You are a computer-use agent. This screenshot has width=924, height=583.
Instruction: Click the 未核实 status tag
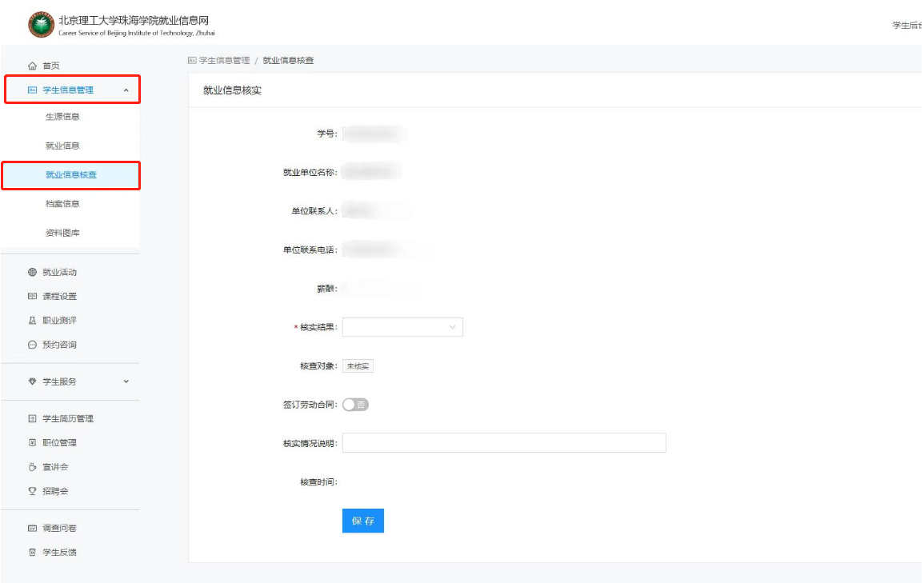pyautogui.click(x=357, y=365)
